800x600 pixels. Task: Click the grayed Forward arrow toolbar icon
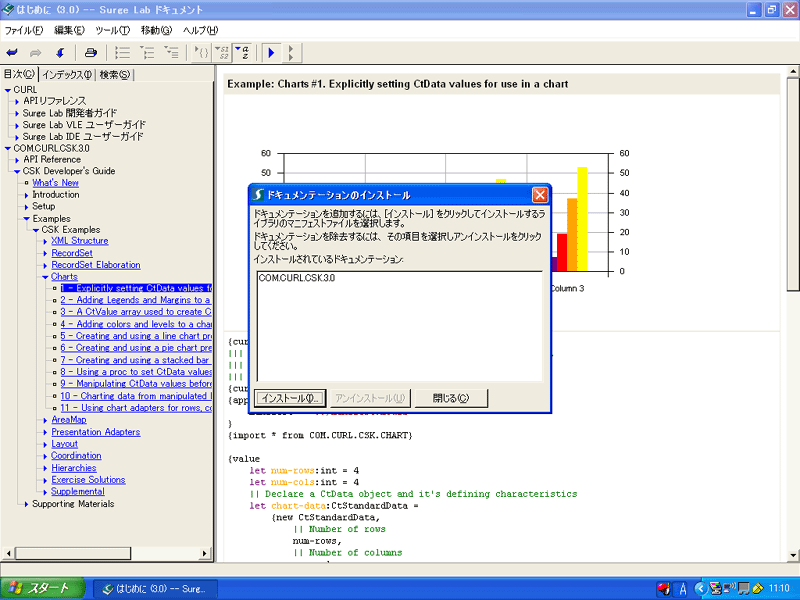pyautogui.click(x=35, y=52)
